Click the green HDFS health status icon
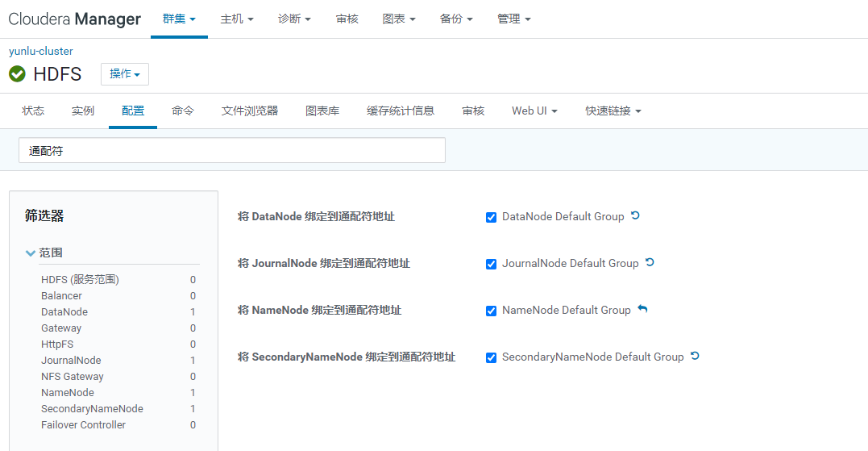868x451 pixels. 17,73
